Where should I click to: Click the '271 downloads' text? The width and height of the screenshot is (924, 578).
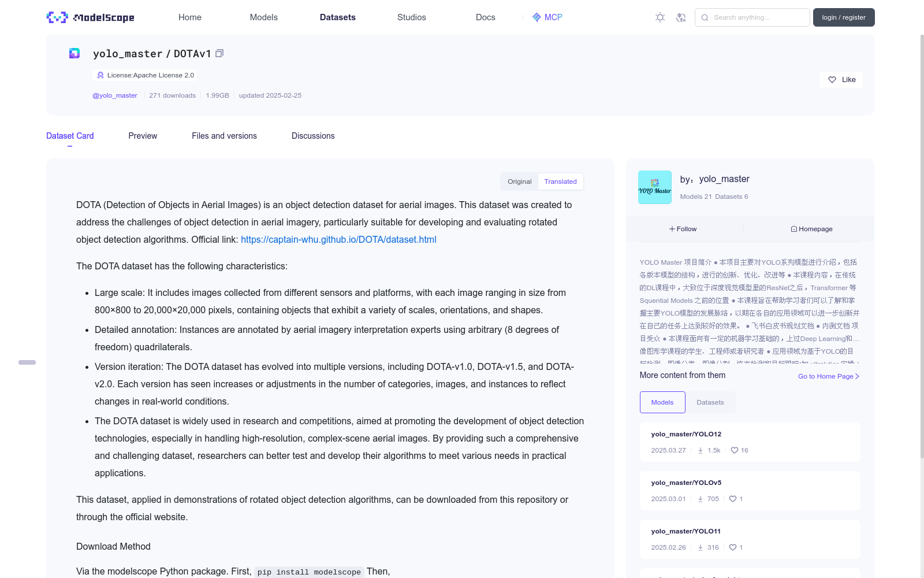172,95
